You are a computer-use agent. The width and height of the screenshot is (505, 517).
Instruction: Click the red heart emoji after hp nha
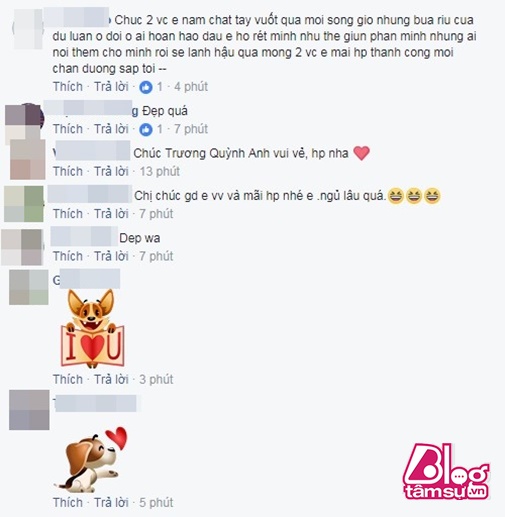(x=361, y=153)
